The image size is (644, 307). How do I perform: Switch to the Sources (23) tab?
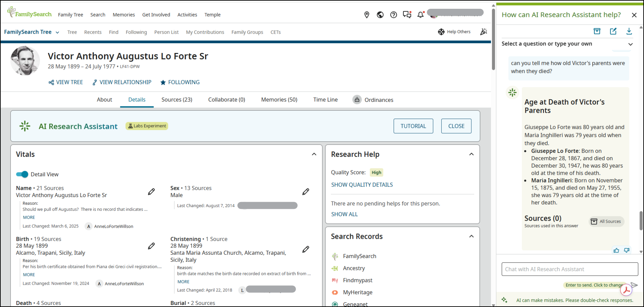point(177,100)
